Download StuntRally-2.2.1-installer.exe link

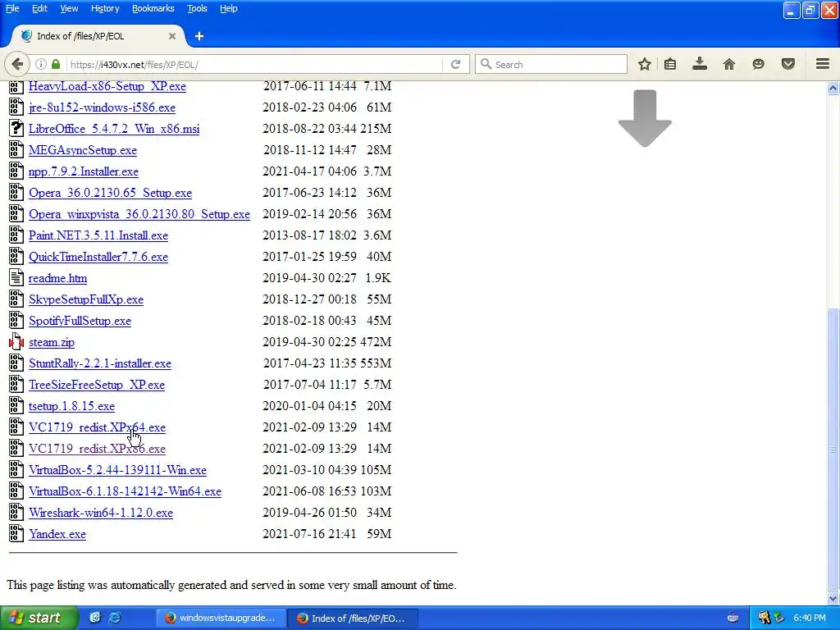click(x=99, y=363)
